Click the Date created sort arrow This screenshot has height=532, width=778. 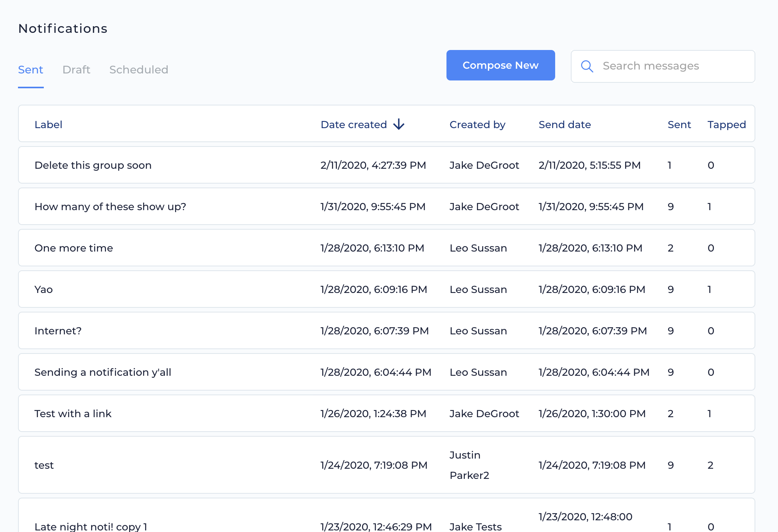[399, 124]
